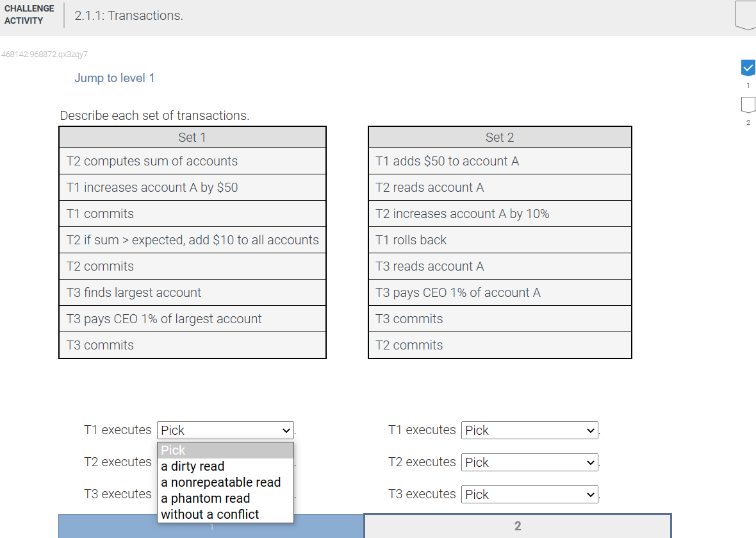Select the 'a dirty read' option
This screenshot has height=538, width=756.
tap(192, 466)
